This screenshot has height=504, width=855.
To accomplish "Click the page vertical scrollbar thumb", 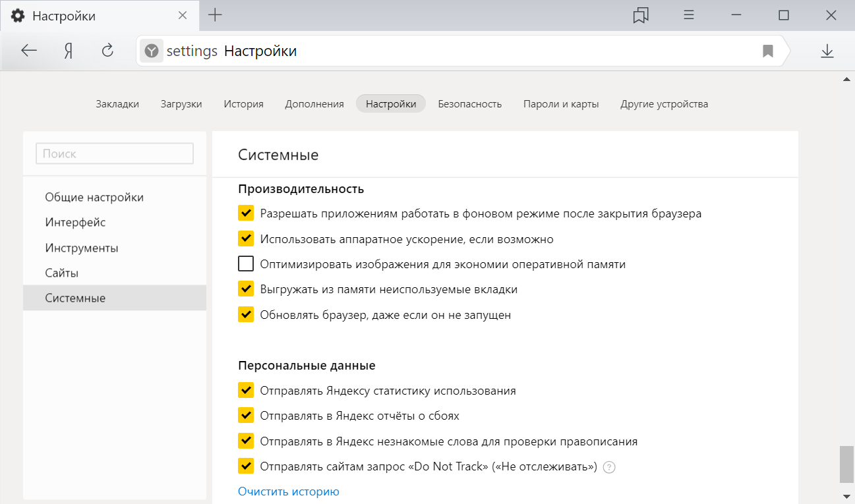I will 846,465.
